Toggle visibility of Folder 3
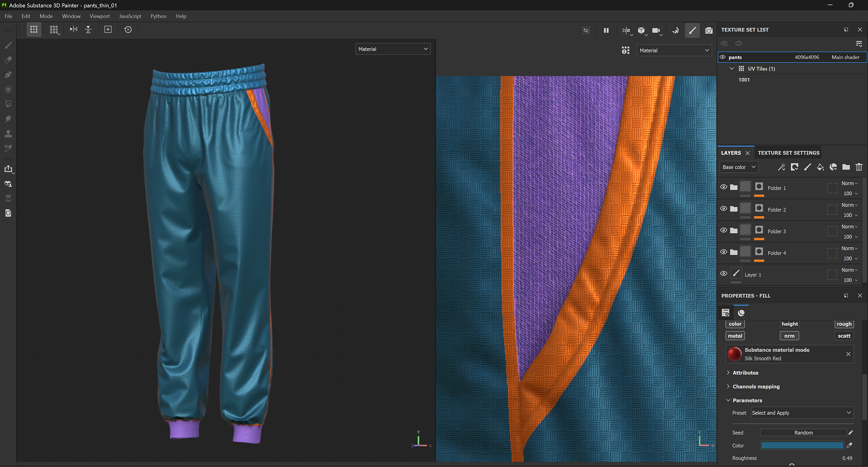This screenshot has width=868, height=467. click(724, 230)
